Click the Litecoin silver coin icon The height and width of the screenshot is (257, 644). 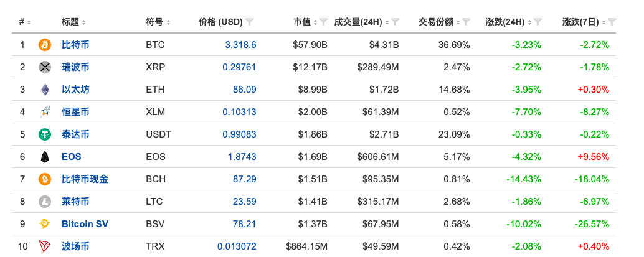point(45,202)
